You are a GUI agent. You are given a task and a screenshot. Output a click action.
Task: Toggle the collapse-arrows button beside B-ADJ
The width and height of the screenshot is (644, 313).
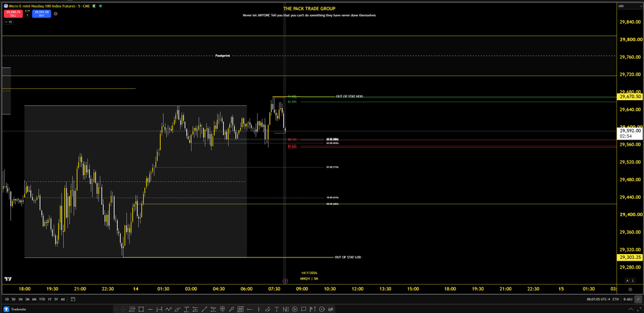pyautogui.click(x=638, y=299)
